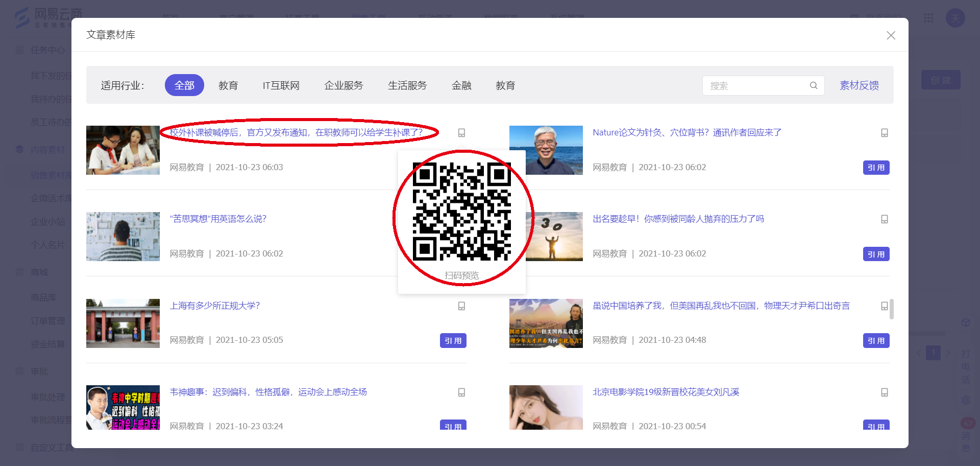Open the 苦思冥想 用英语怎么说 article
Viewport: 980px width, 466px height.
tap(218, 219)
